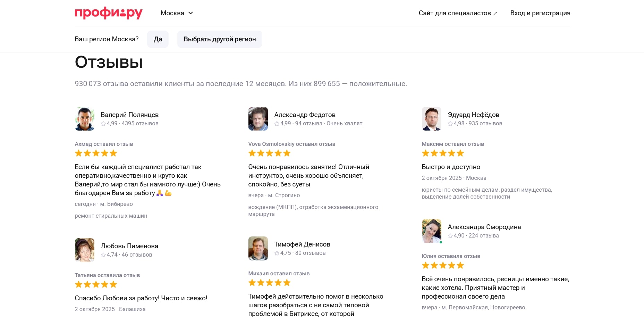Click the rating star icon beside 4,98 · 935 отзывов
The height and width of the screenshot is (317, 644).
tap(450, 124)
